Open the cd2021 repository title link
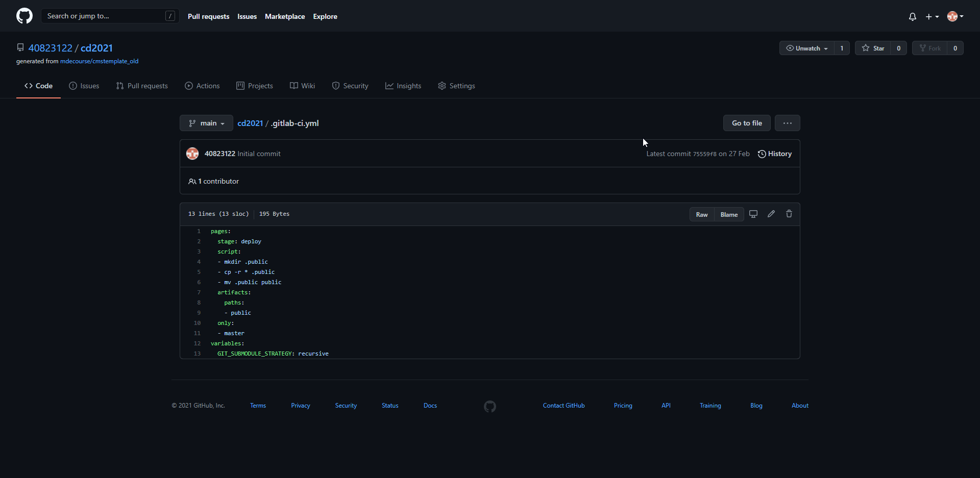 click(96, 48)
